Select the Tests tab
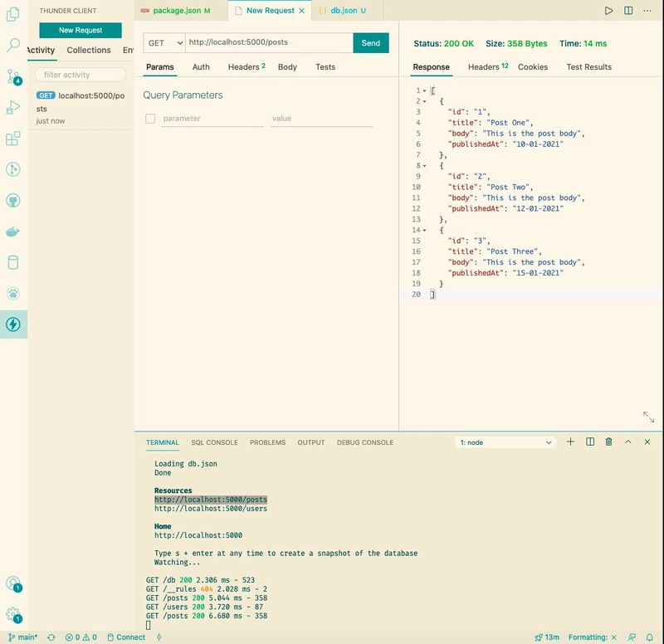This screenshot has width=664, height=644. click(325, 67)
